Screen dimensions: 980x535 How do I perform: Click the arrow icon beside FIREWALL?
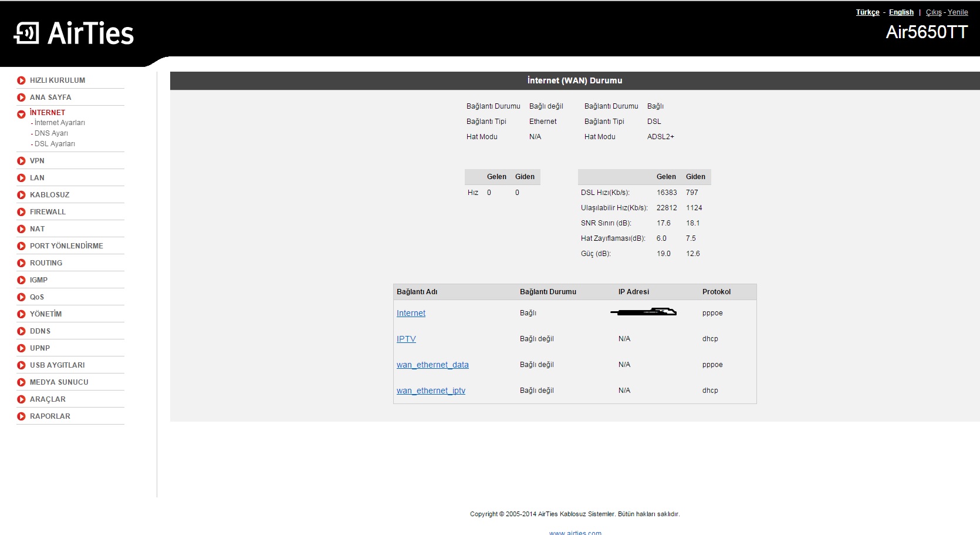click(21, 212)
